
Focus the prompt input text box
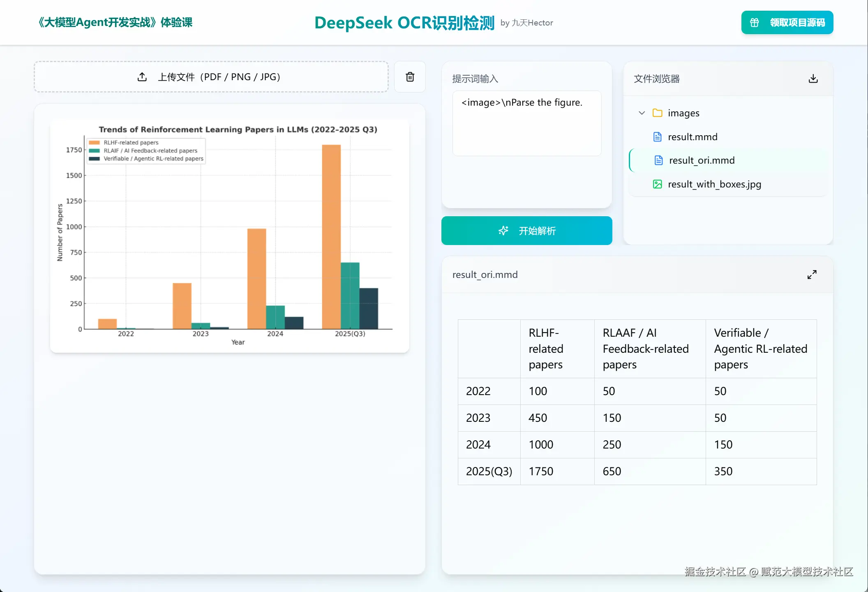click(526, 123)
